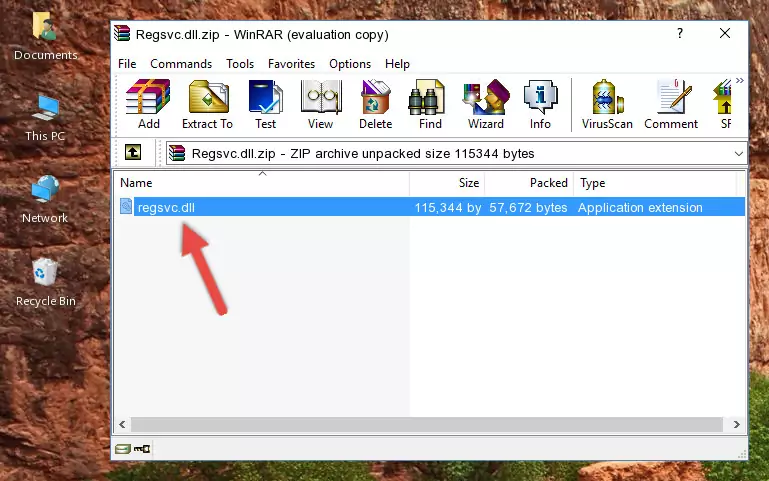Launch the Wizard tool
769x481 pixels.
point(486,104)
